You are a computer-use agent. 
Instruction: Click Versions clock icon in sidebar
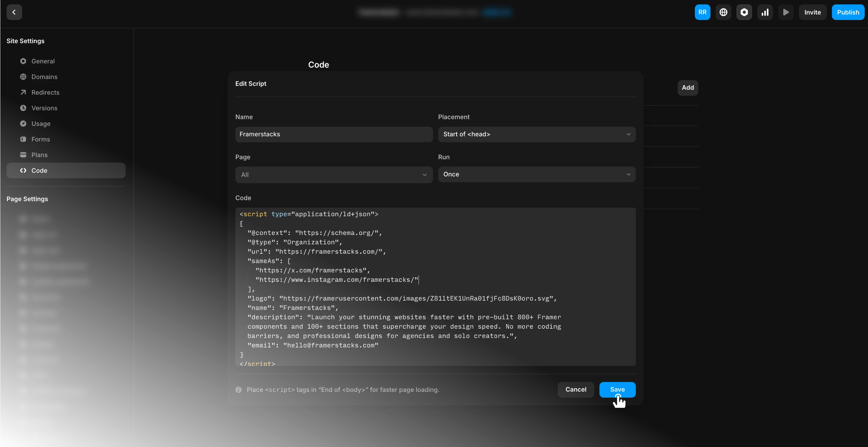coord(23,108)
